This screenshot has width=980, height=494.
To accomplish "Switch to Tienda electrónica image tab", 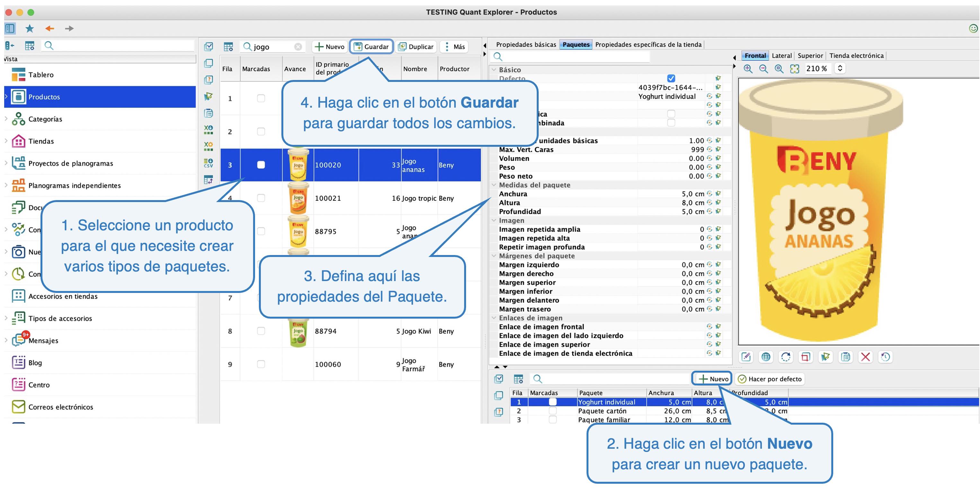I will pos(856,56).
